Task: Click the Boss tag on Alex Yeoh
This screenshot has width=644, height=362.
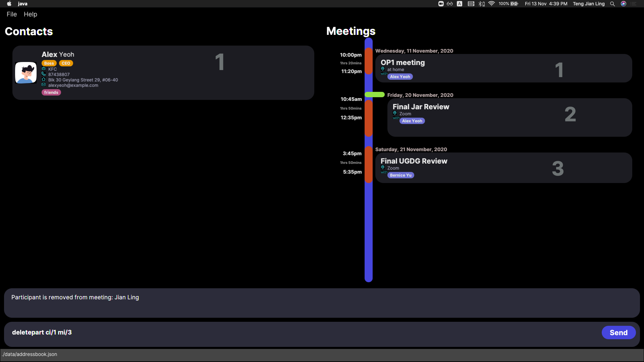Action: click(x=49, y=63)
